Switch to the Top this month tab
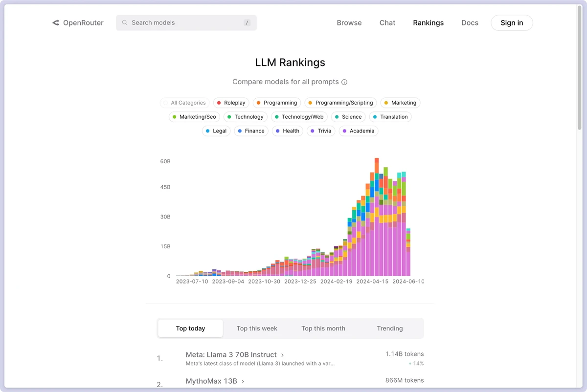This screenshot has width=587, height=392. click(x=323, y=328)
